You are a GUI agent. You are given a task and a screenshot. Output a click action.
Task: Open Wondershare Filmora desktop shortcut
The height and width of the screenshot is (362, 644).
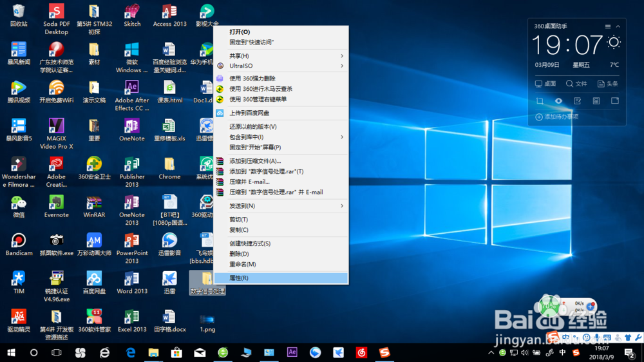19,172
